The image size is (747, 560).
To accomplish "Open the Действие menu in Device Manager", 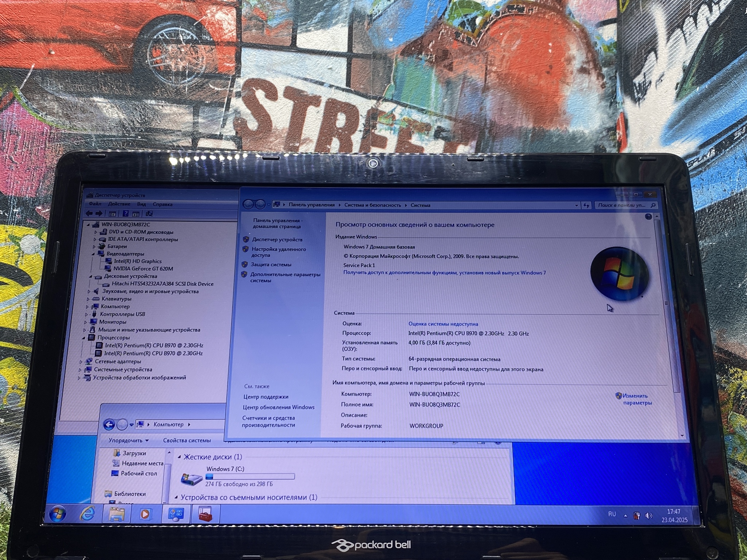I will (119, 204).
